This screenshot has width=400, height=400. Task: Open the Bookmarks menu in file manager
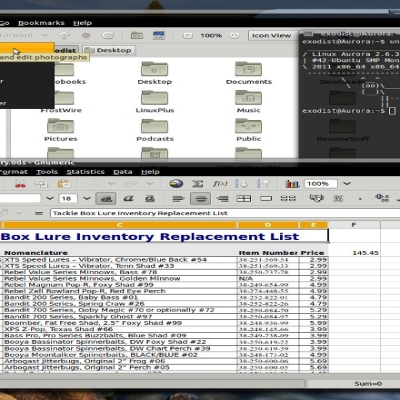pyautogui.click(x=41, y=23)
